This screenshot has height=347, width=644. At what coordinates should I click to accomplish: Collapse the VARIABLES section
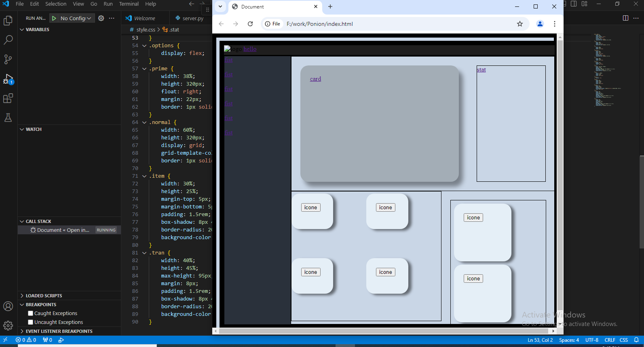(22, 29)
